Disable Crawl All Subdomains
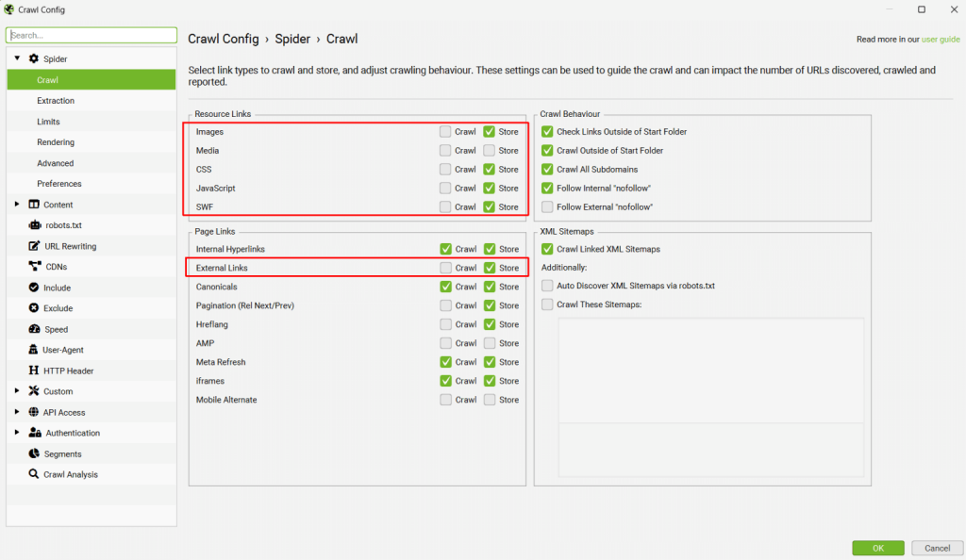Screen dimensions: 966x560 point(547,170)
